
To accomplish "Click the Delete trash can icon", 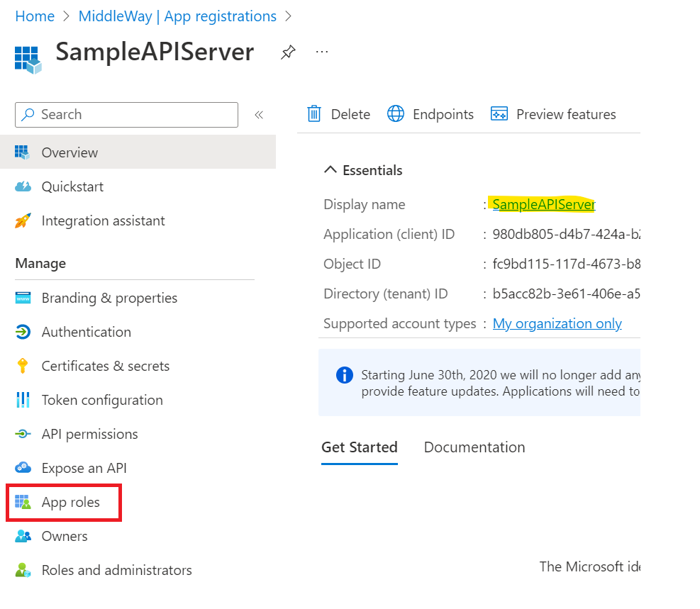I will coord(313,114).
